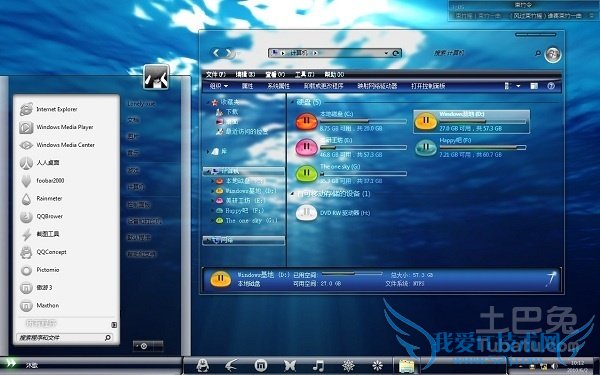Open the 文件(F) menu

216,74
